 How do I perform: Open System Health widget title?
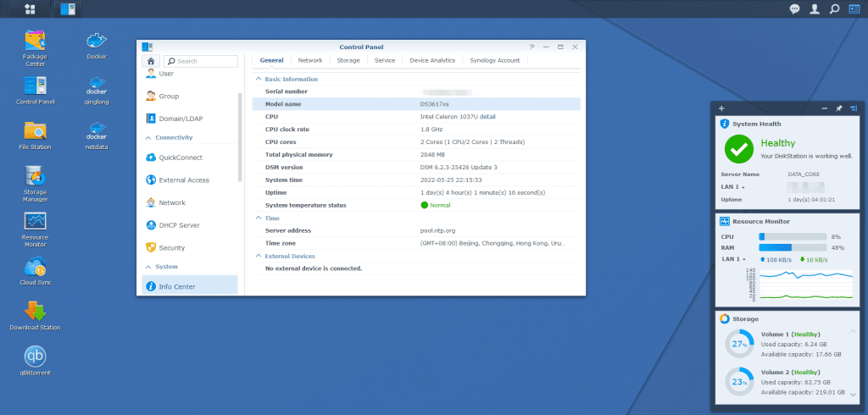pyautogui.click(x=757, y=124)
